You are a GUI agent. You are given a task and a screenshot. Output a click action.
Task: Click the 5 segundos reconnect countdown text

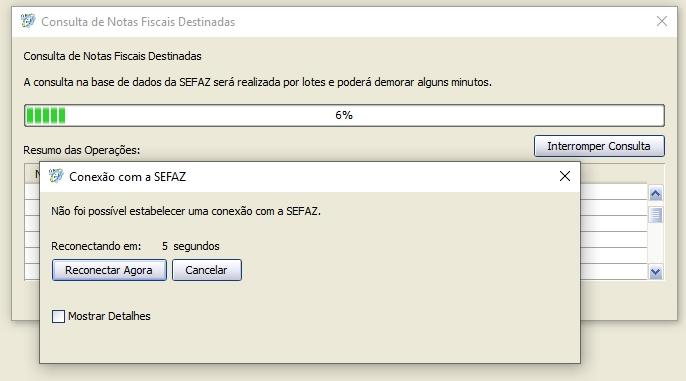(190, 246)
